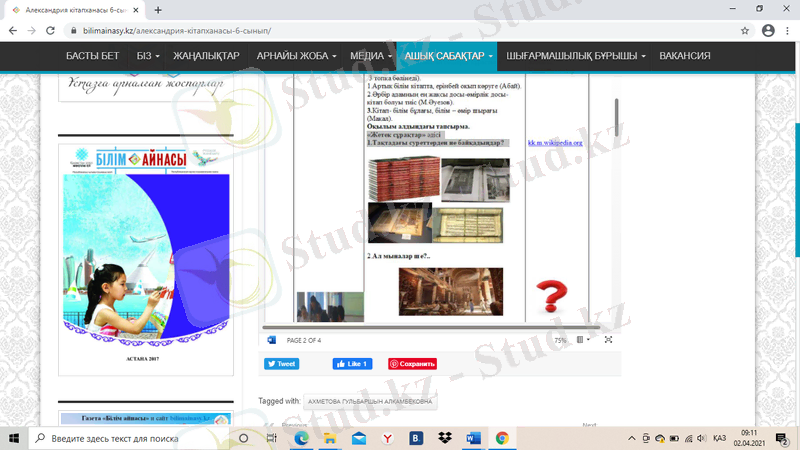Launch Dropbox from the taskbar
This screenshot has height=450, width=800.
[x=445, y=438]
